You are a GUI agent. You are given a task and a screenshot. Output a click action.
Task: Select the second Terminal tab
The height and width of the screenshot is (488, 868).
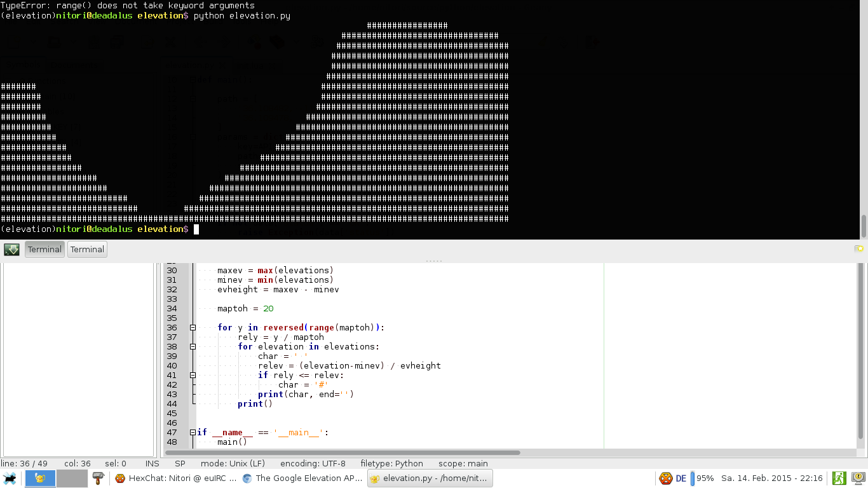pos(87,249)
